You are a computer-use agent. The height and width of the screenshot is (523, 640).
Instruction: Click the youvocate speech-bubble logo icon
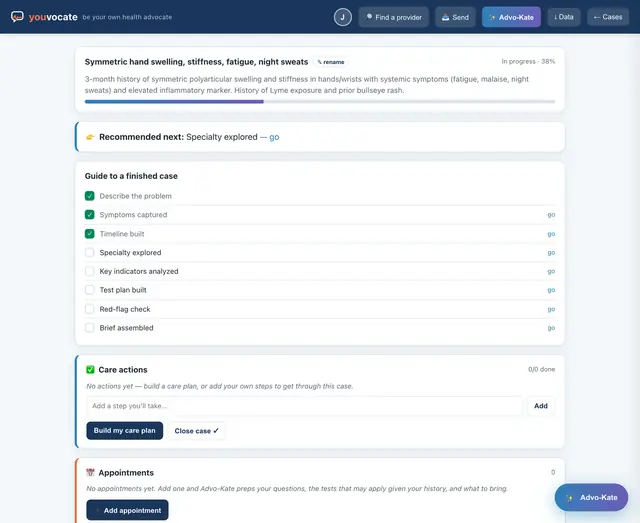click(17, 17)
